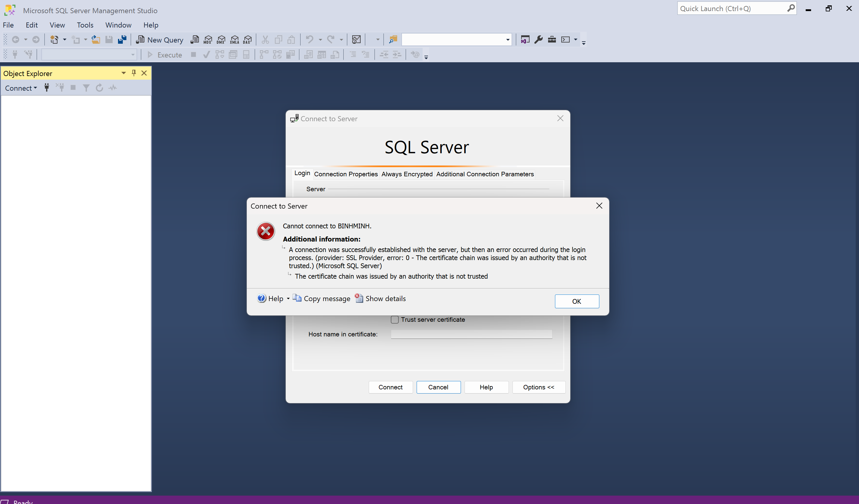This screenshot has width=859, height=504.
Task: Expand the Help dropdown arrow in error dialog
Action: tap(288, 299)
